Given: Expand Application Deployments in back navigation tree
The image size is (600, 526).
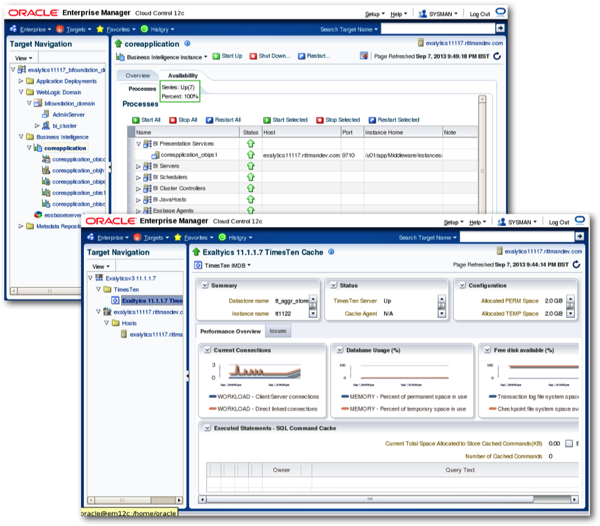Looking at the screenshot, I should [x=21, y=81].
